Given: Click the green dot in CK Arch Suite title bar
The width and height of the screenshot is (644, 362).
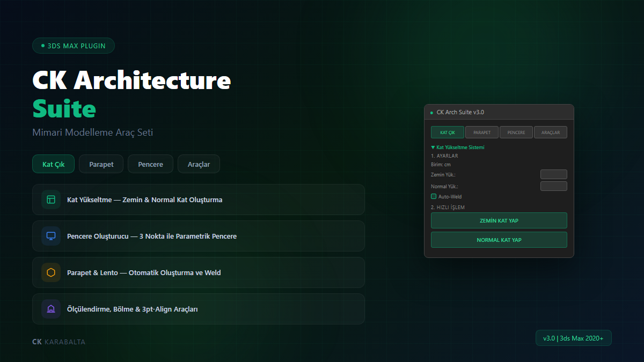Looking at the screenshot, I should pyautogui.click(x=431, y=113).
